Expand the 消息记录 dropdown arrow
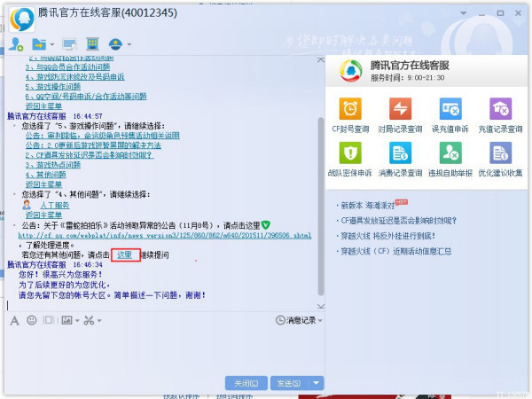The width and height of the screenshot is (532, 399). (320, 320)
